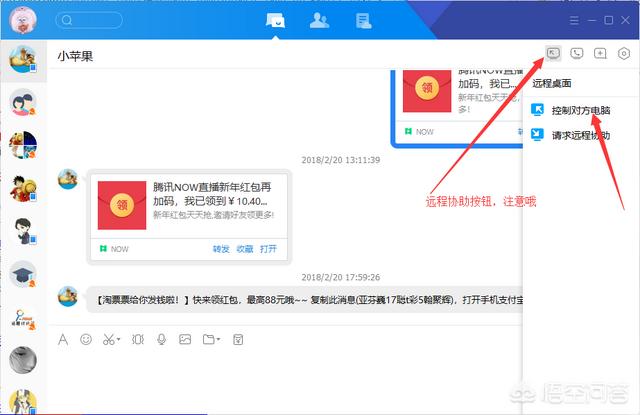Viewport: 640px width, 415px height.
Task: Open chat settings hexagon icon
Action: tap(624, 54)
